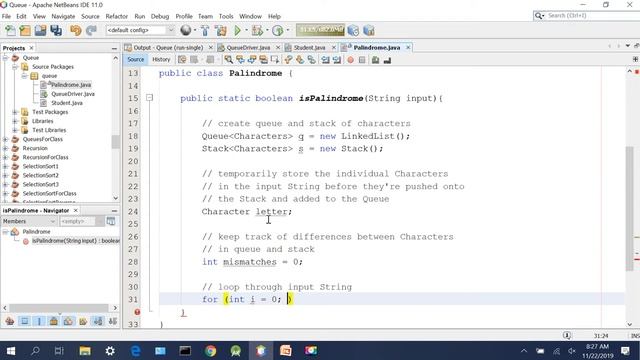Switch to Source view
The image size is (640, 360).
[x=136, y=60]
